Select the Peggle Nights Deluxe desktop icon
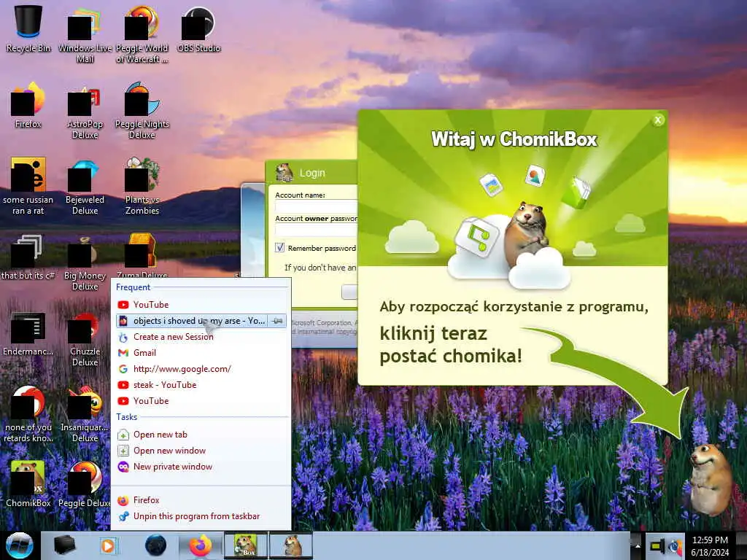 (142, 111)
